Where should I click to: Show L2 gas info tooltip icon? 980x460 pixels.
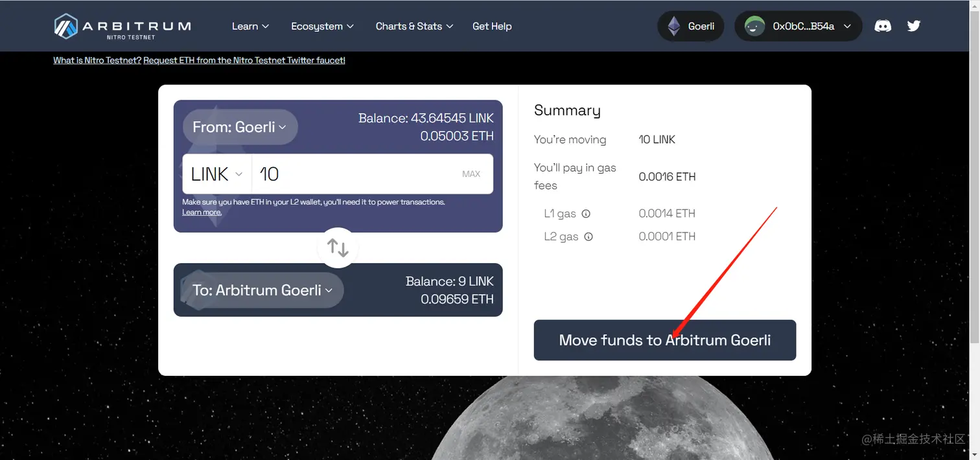coord(589,236)
